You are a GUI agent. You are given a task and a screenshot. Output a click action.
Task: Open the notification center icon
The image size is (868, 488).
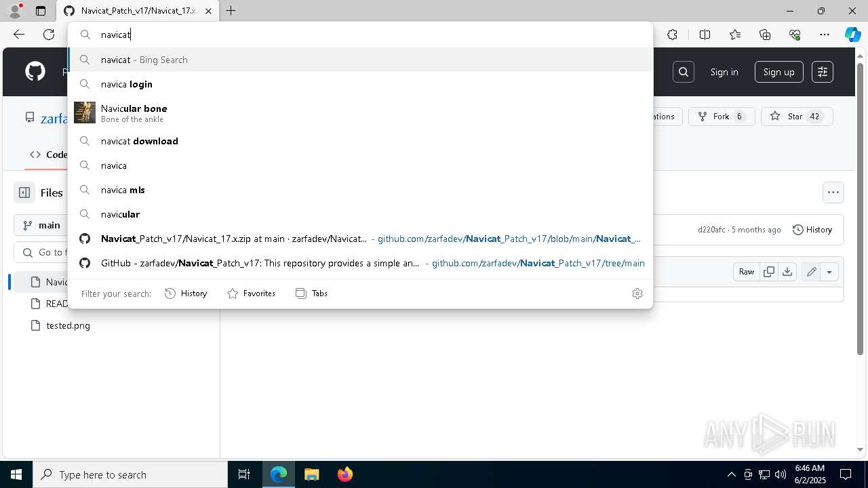[x=846, y=474]
